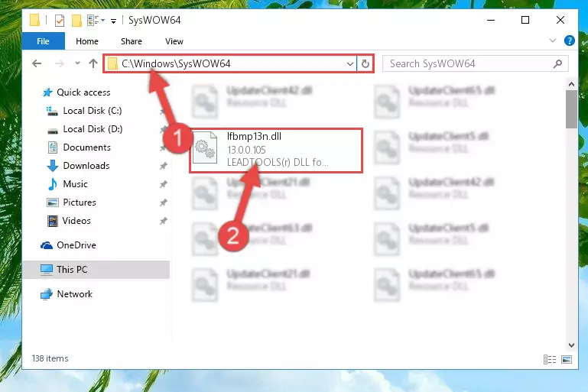Open Downloads in the sidebar
This screenshot has width=588, height=392.
click(86, 166)
